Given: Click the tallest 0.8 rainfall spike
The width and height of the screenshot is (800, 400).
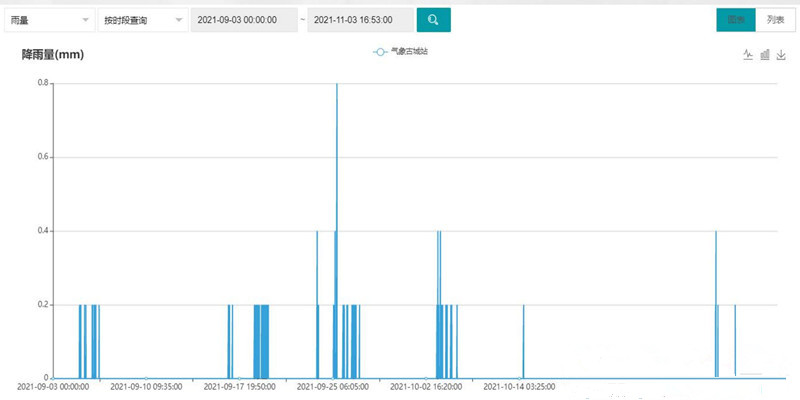Looking at the screenshot, I should (x=337, y=90).
